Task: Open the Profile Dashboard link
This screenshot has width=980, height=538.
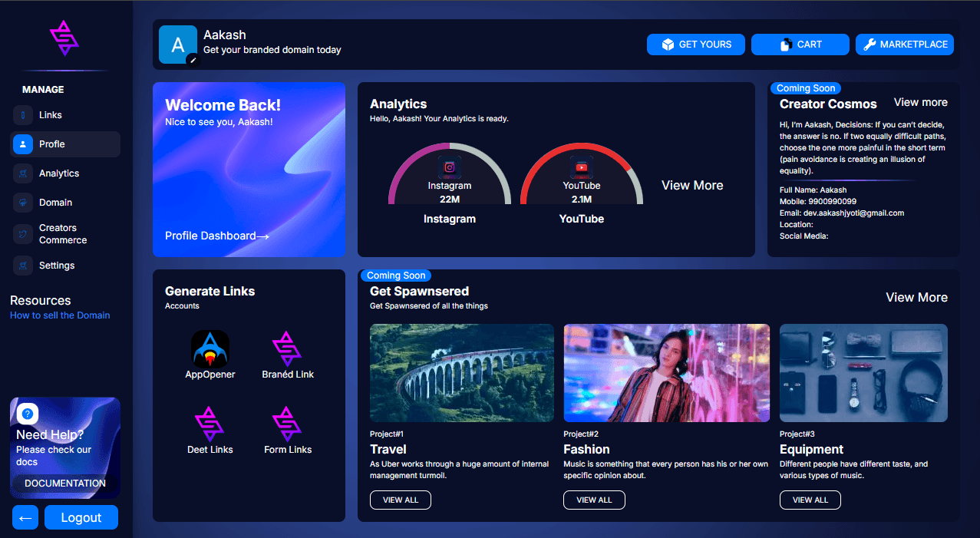Action: point(216,236)
